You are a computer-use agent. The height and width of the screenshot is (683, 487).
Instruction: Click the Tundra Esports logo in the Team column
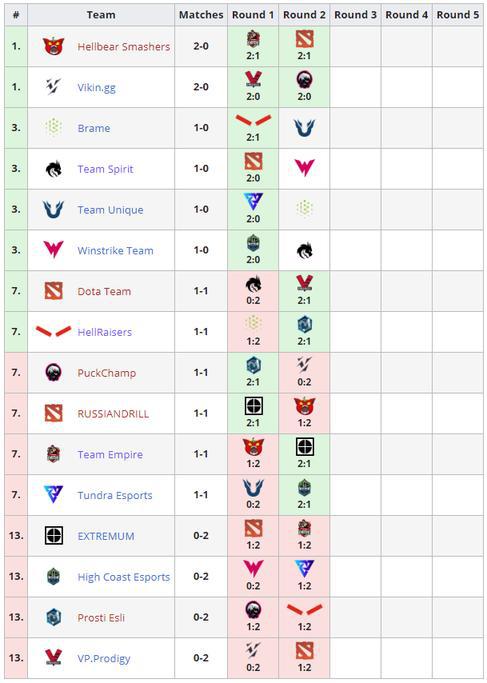pyautogui.click(x=54, y=494)
